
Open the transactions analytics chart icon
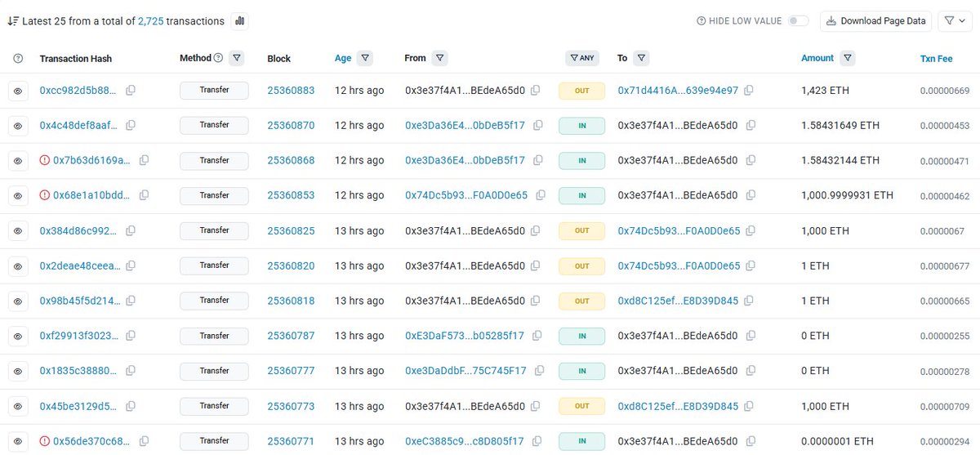tap(239, 21)
